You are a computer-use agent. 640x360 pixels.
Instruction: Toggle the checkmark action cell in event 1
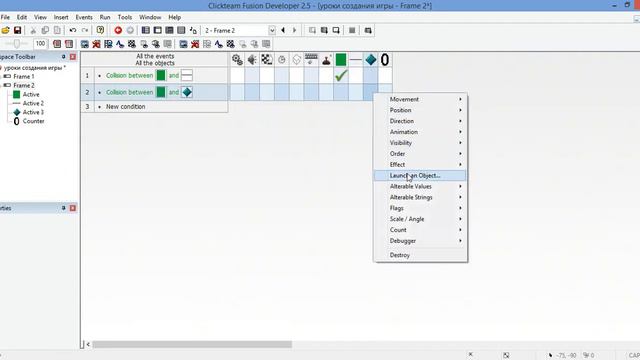pyautogui.click(x=341, y=76)
